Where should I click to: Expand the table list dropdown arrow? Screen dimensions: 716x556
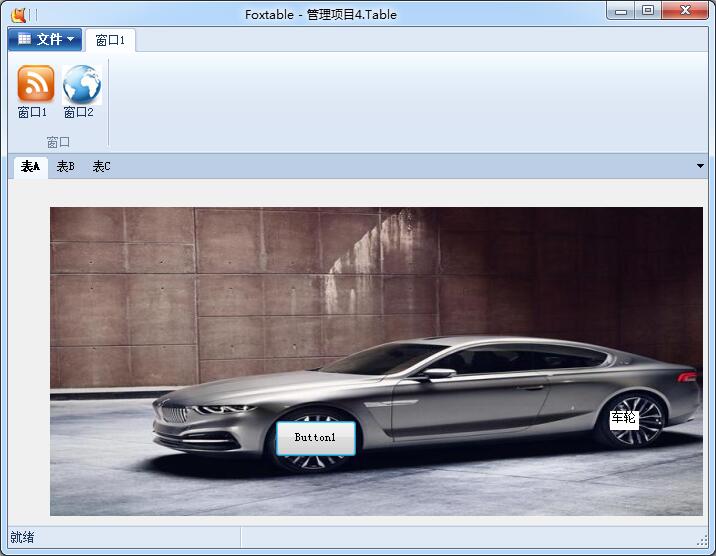tap(700, 166)
